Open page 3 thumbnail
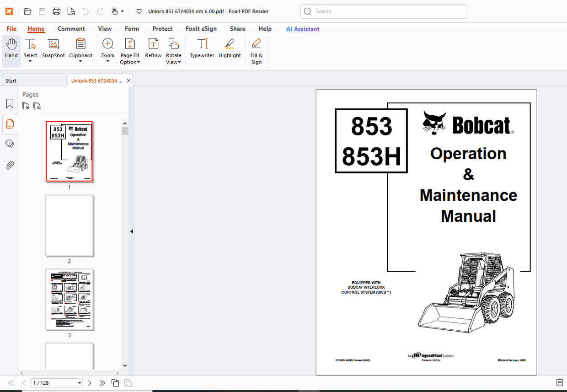Screen dimensions: 567x392 coord(70,300)
